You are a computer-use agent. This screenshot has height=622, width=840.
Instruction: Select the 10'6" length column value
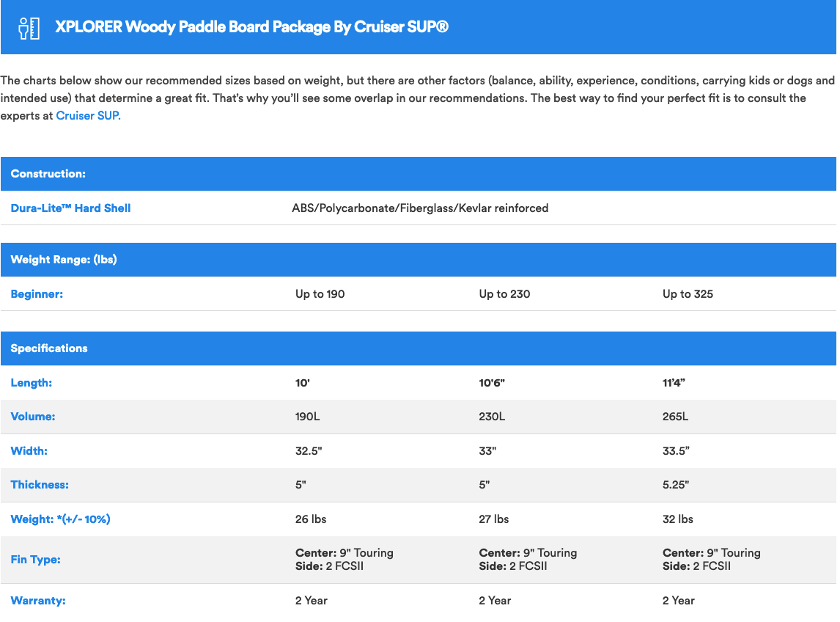[x=493, y=383]
